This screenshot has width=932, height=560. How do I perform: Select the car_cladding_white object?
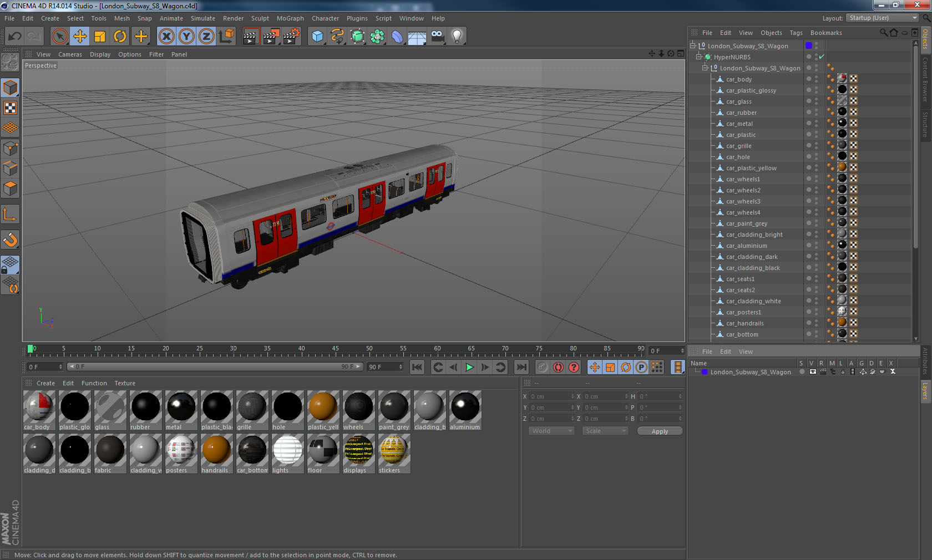(x=753, y=301)
